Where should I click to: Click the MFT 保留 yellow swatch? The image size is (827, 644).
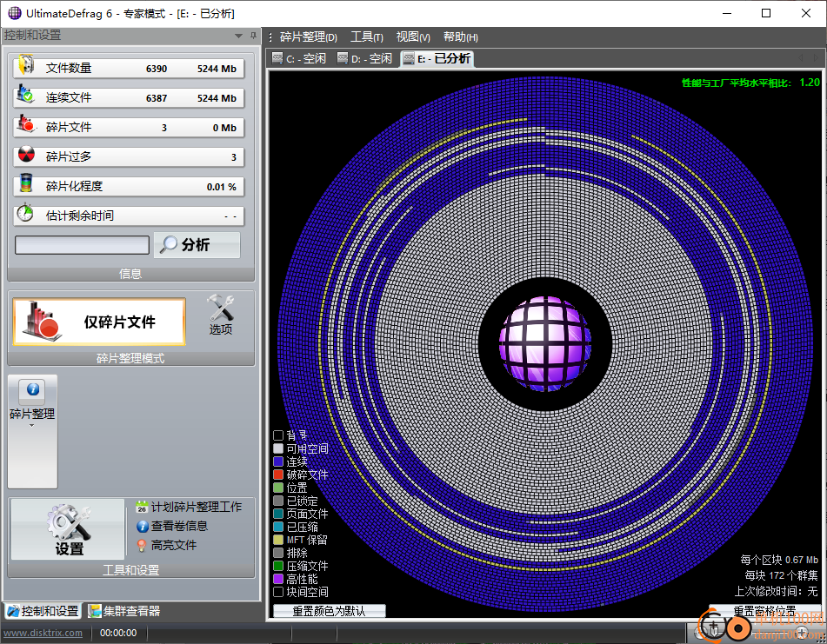click(278, 540)
